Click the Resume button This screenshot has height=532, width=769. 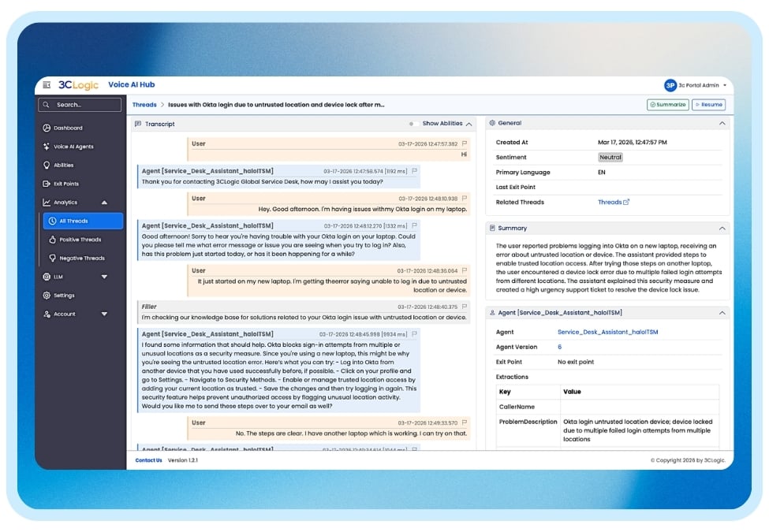[707, 104]
